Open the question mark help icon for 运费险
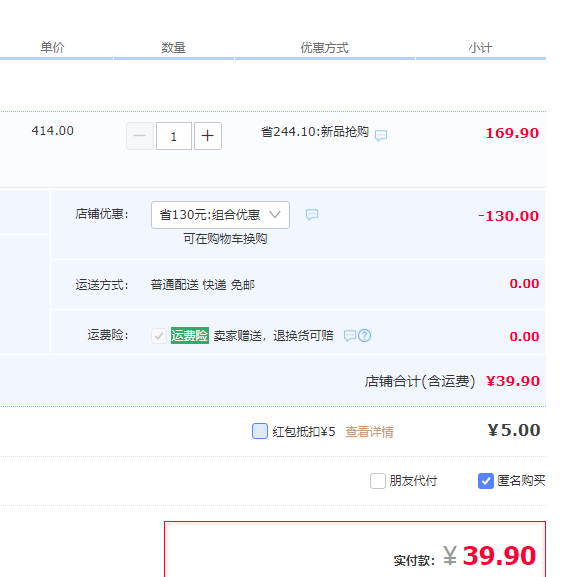The height and width of the screenshot is (577, 580). coord(364,335)
